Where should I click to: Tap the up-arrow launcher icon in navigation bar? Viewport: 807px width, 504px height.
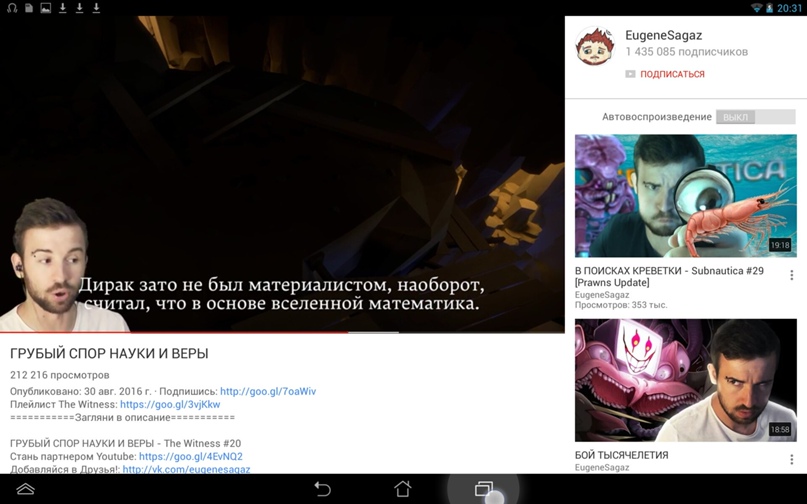click(26, 489)
